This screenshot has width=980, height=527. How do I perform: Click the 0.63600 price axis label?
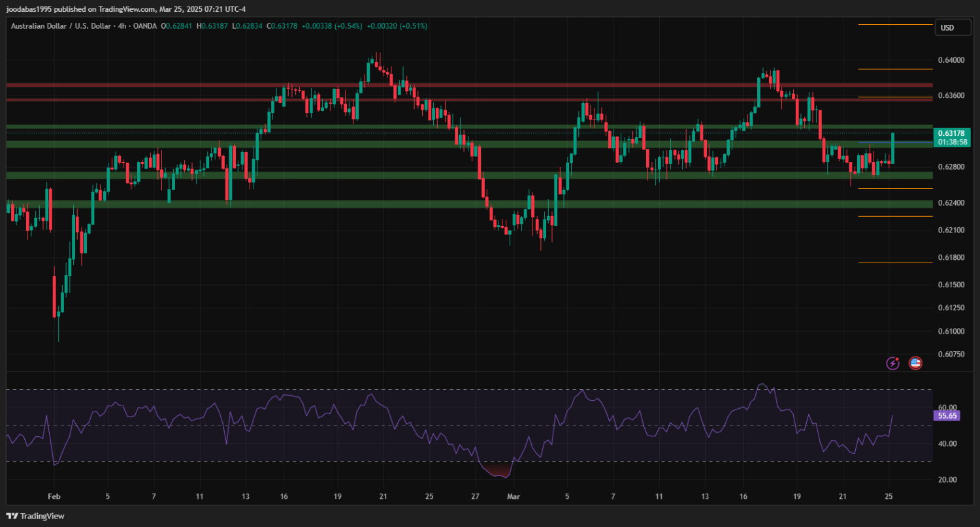pyautogui.click(x=951, y=95)
